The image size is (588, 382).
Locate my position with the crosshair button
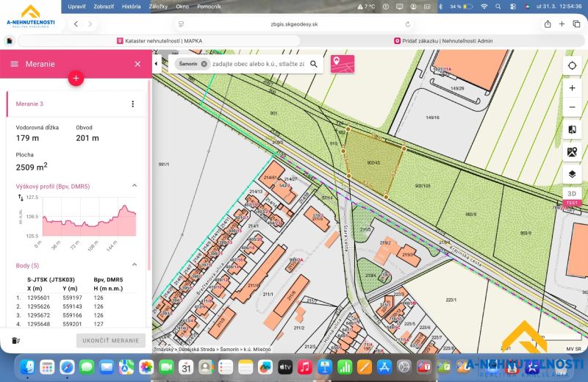click(x=572, y=65)
